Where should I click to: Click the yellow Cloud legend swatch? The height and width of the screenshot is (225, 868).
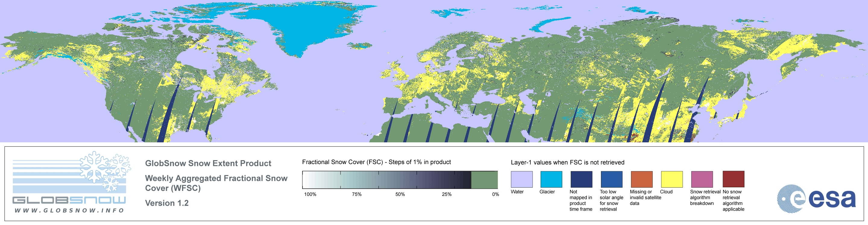click(672, 179)
